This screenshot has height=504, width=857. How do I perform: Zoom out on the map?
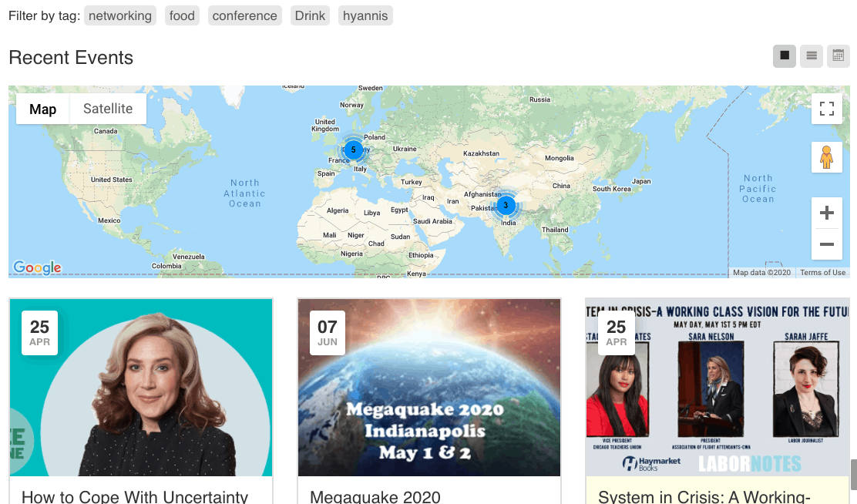[x=826, y=244]
